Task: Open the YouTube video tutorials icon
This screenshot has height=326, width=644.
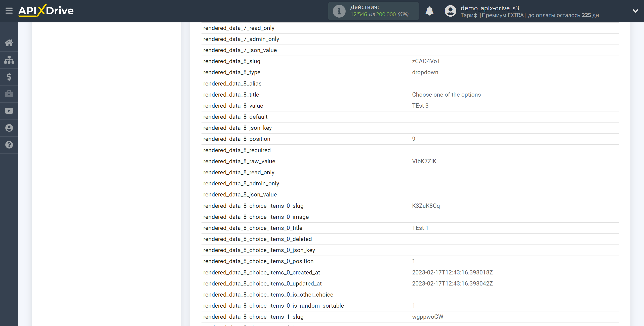Action: [9, 111]
